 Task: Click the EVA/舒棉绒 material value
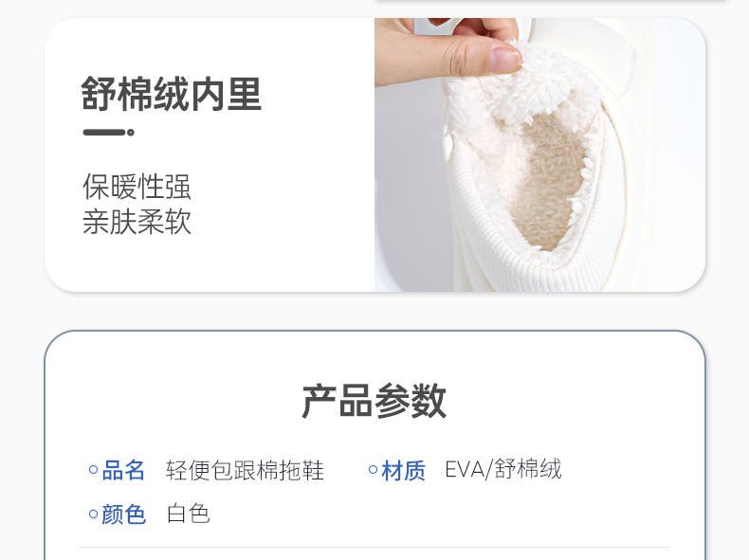[503, 469]
